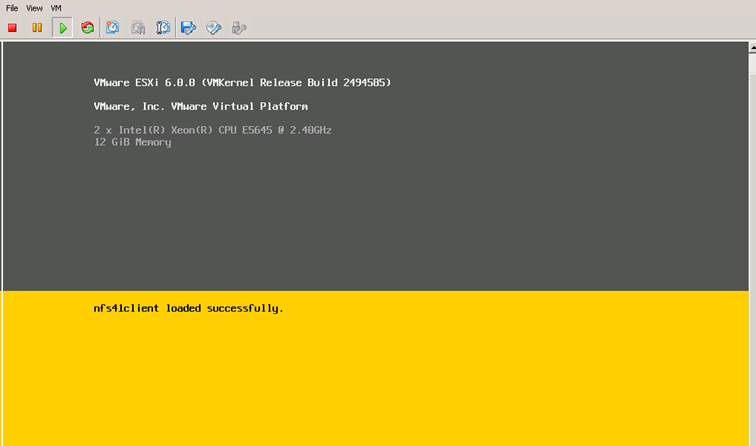This screenshot has width=756, height=446.
Task: Click the greyed Revert to snapshot icon
Action: coord(138,27)
